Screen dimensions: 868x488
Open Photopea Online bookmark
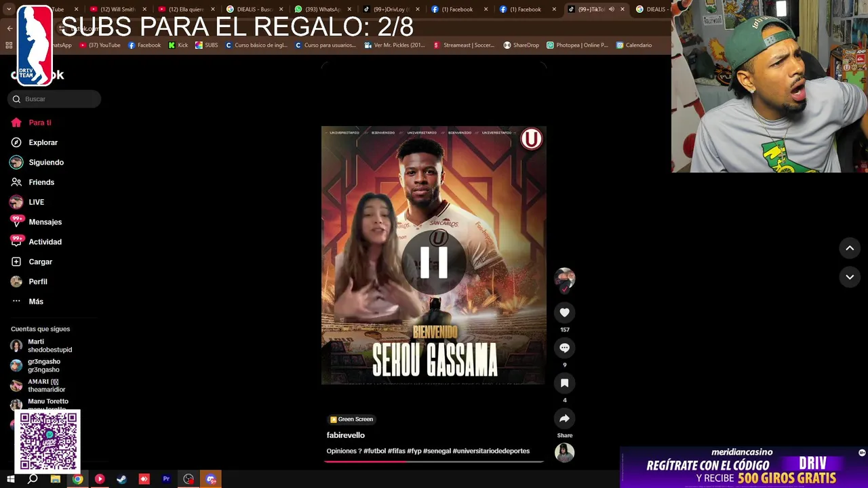pos(577,45)
